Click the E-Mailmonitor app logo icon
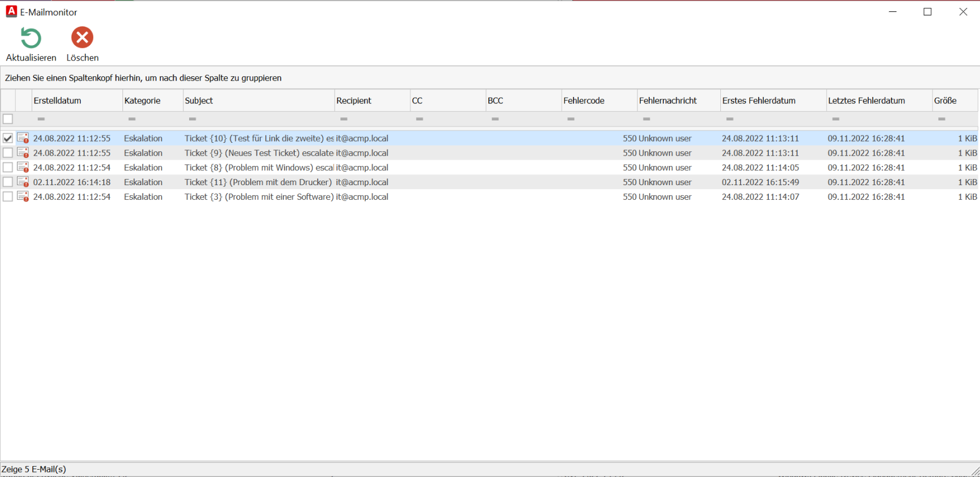The height and width of the screenshot is (477, 980). point(11,11)
